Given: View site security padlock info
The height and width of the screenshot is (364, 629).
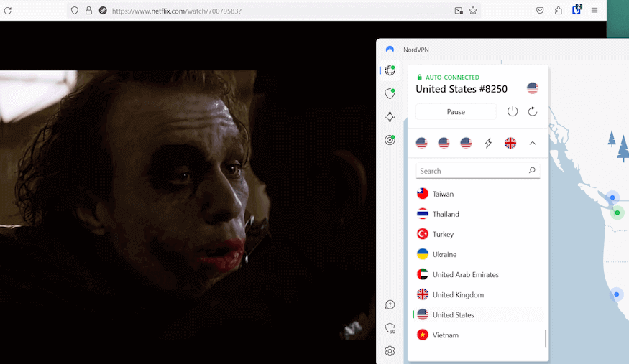Looking at the screenshot, I should pyautogui.click(x=88, y=11).
